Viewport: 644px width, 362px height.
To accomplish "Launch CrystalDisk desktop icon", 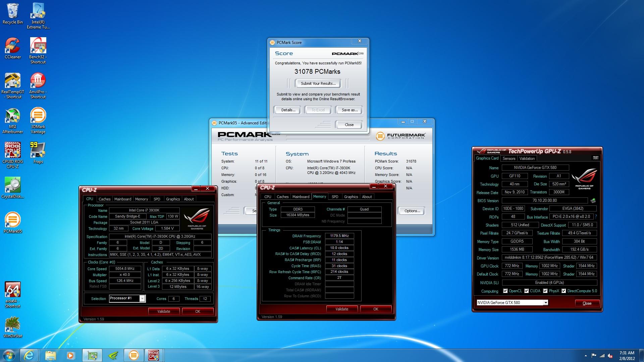I will click(13, 188).
